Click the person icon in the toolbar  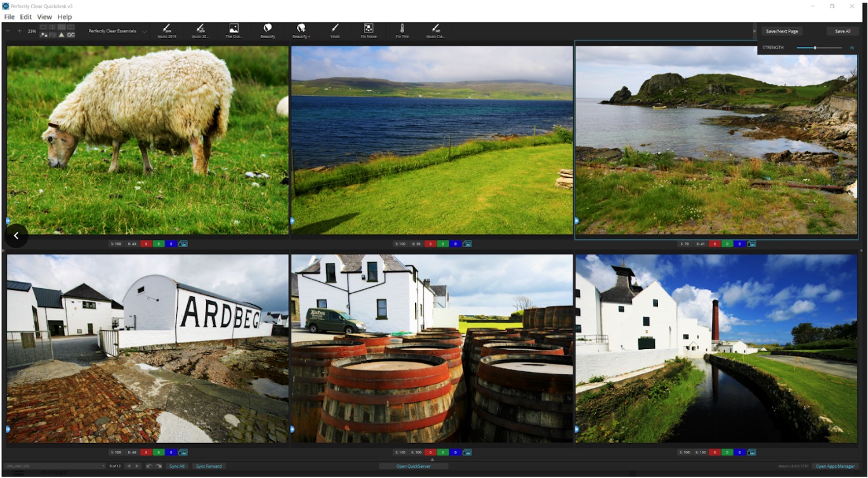coord(43,35)
